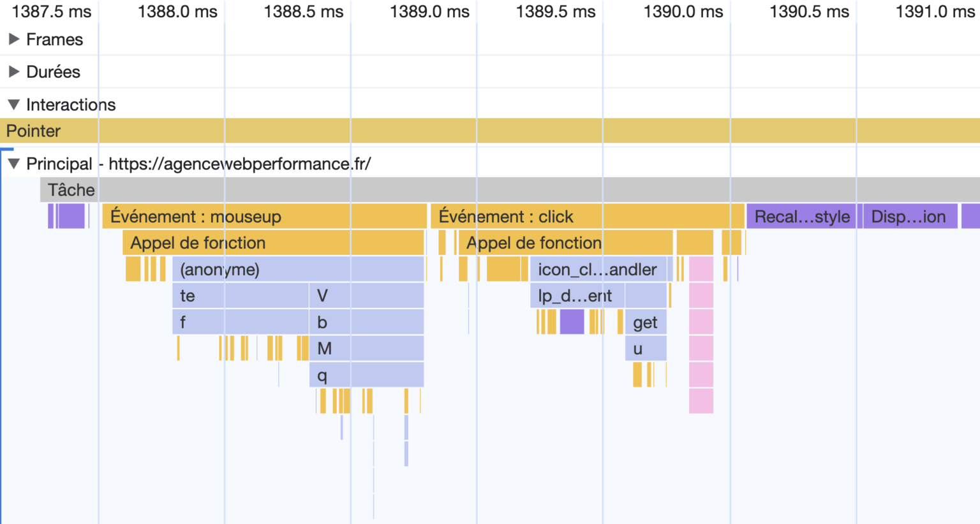Collapse the Principal main thread track

pos(13,164)
